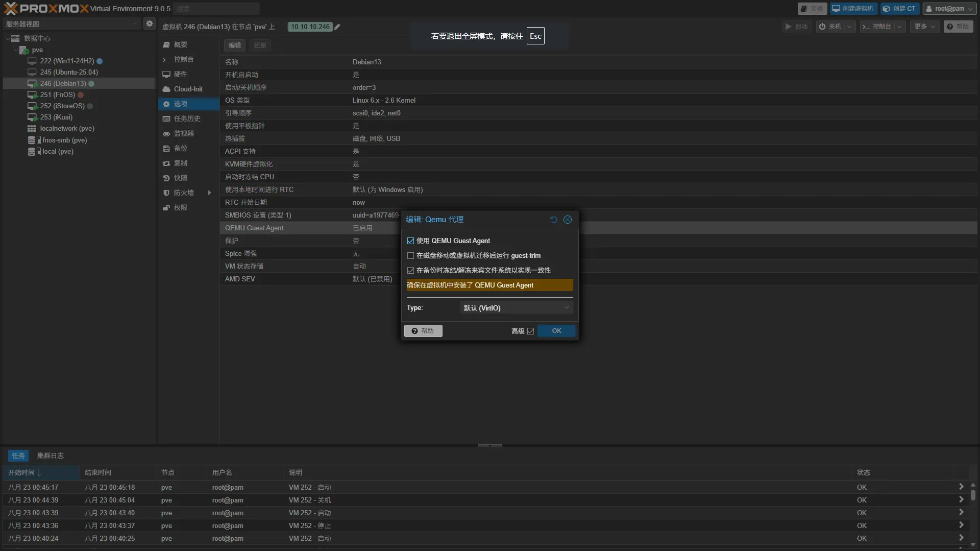
Task: Open the Type 默认 (VirtIO) dropdown
Action: (516, 308)
